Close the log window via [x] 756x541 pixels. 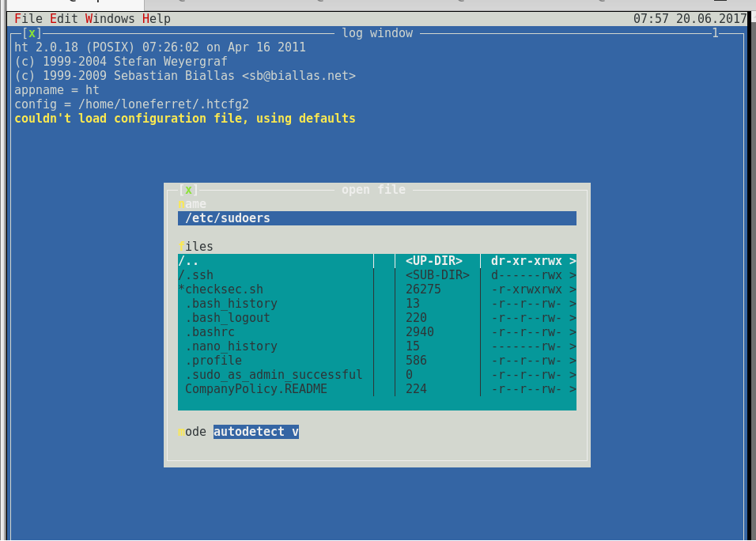pyautogui.click(x=32, y=33)
